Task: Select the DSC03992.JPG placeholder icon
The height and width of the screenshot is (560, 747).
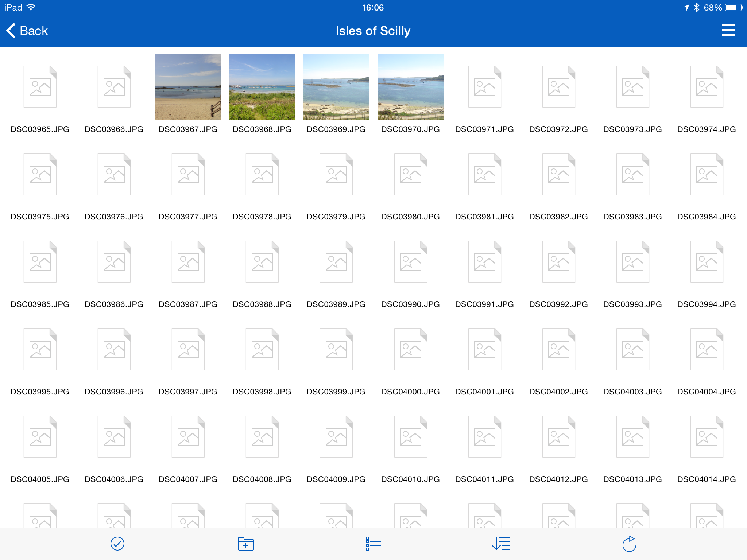Action: point(559,262)
